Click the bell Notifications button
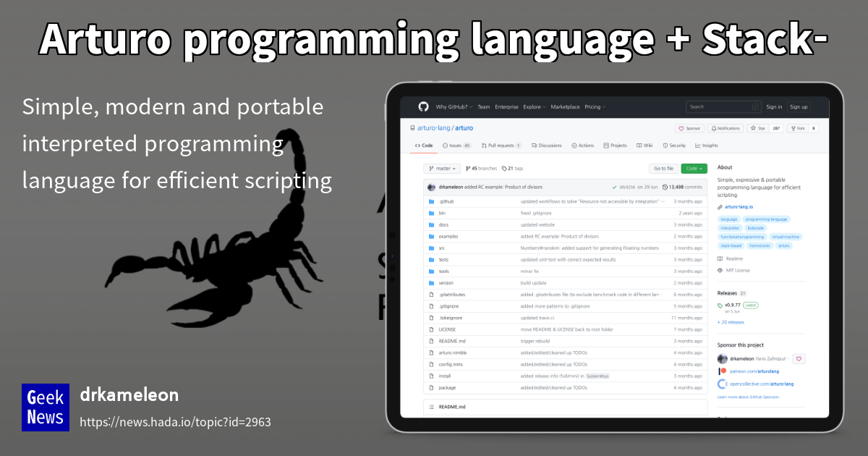 (x=726, y=128)
